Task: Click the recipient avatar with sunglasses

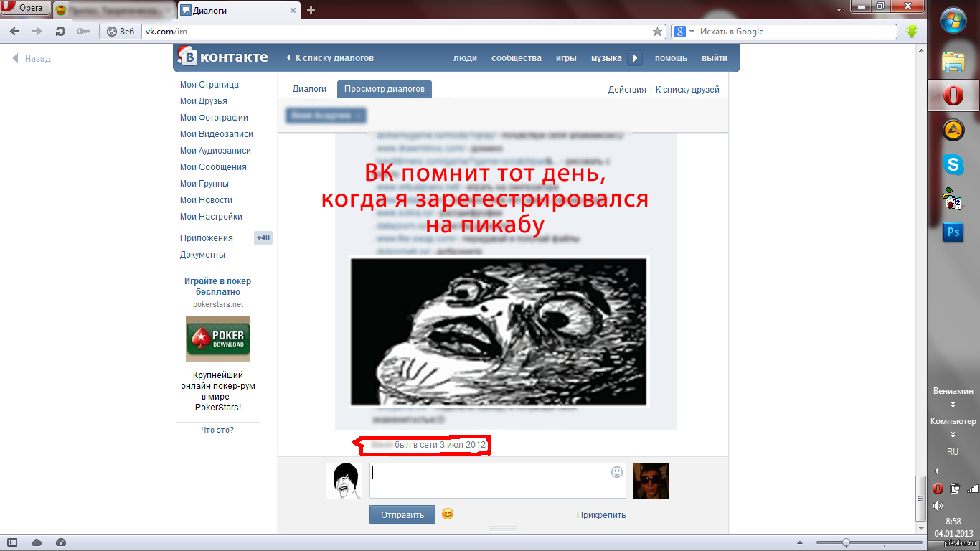Action: [x=651, y=481]
